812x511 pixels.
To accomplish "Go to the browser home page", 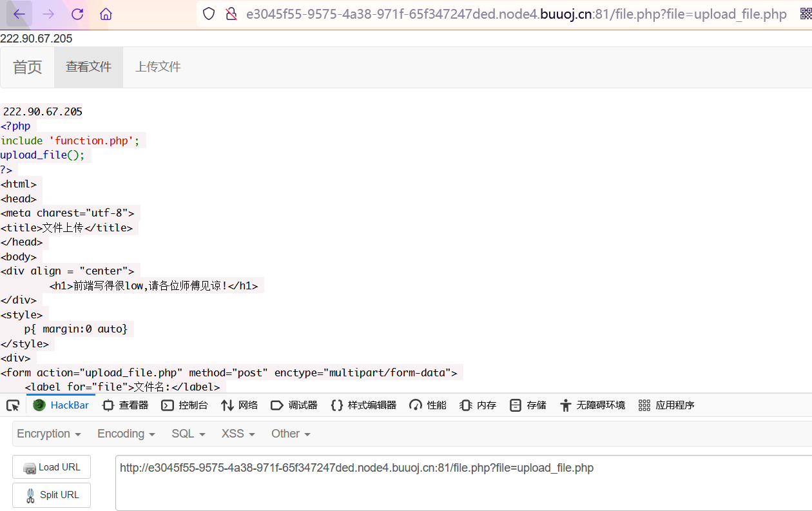I will point(106,14).
